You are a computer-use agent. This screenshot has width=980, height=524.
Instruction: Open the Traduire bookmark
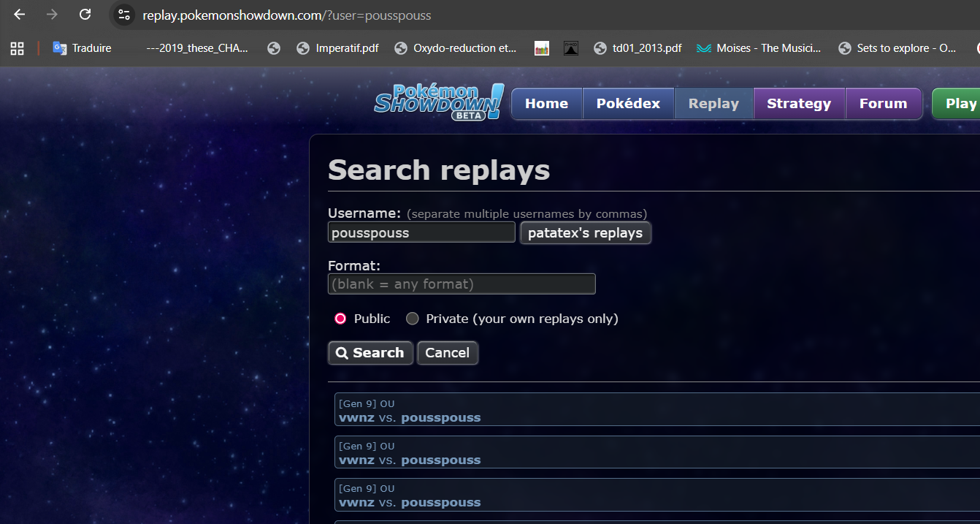pyautogui.click(x=82, y=48)
